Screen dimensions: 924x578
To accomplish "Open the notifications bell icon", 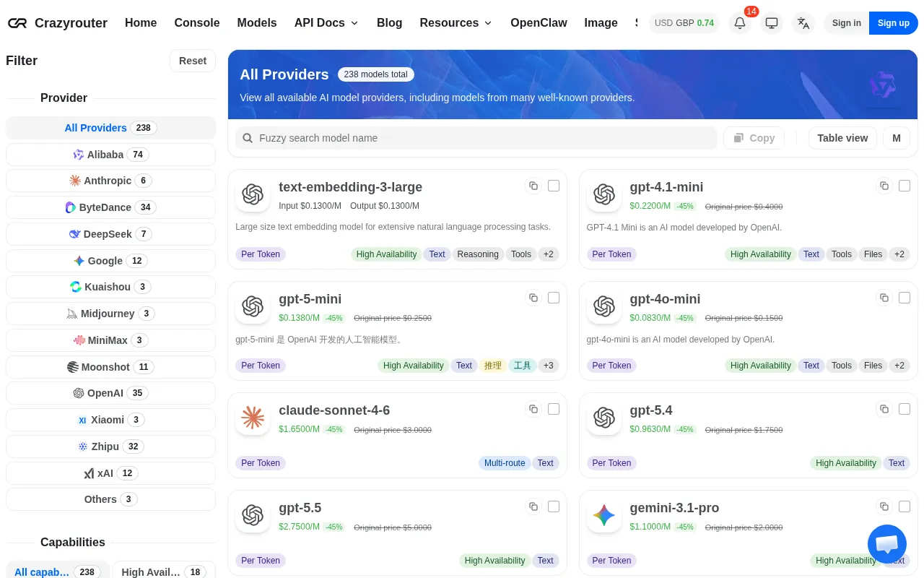I will [739, 23].
